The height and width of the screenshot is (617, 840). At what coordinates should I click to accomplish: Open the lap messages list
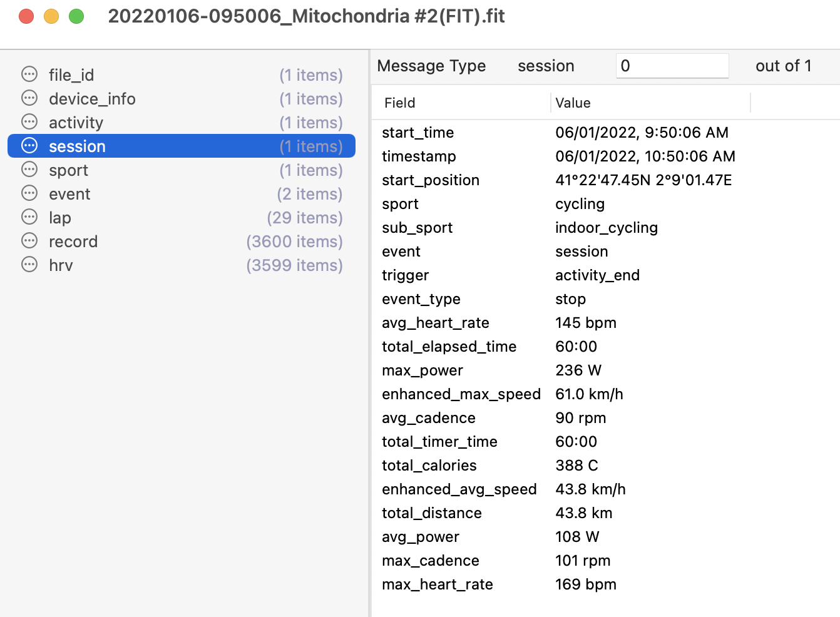182,218
